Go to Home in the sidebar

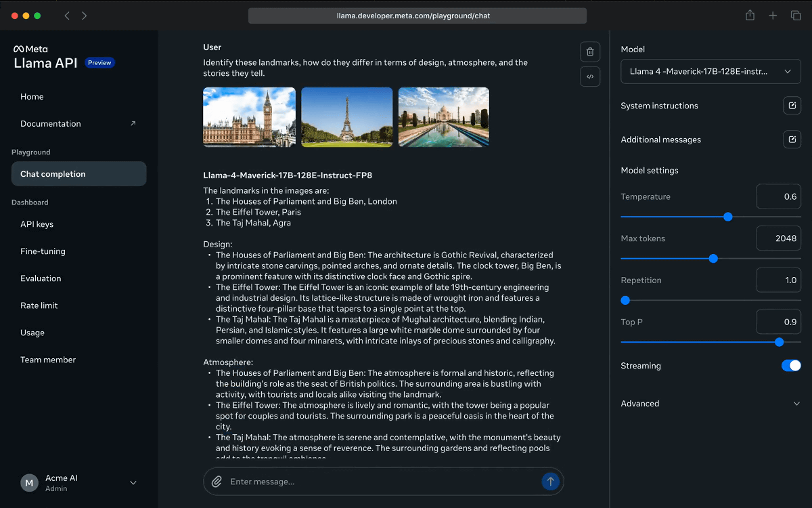[x=32, y=97]
